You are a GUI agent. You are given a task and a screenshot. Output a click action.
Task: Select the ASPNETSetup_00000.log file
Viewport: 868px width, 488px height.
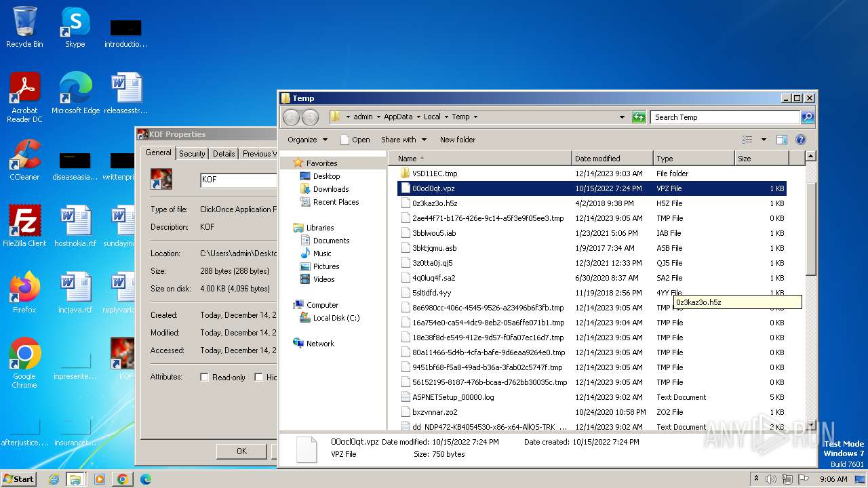pos(592,397)
